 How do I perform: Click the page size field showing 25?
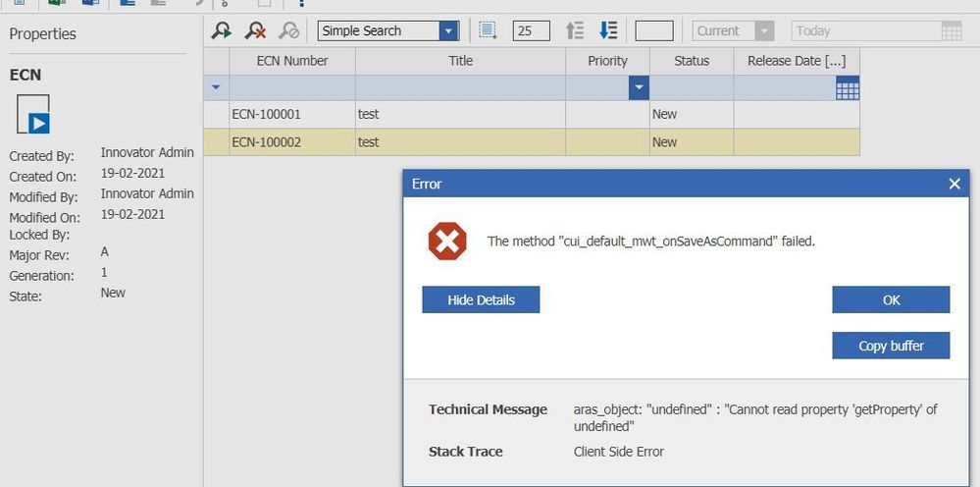(x=531, y=30)
